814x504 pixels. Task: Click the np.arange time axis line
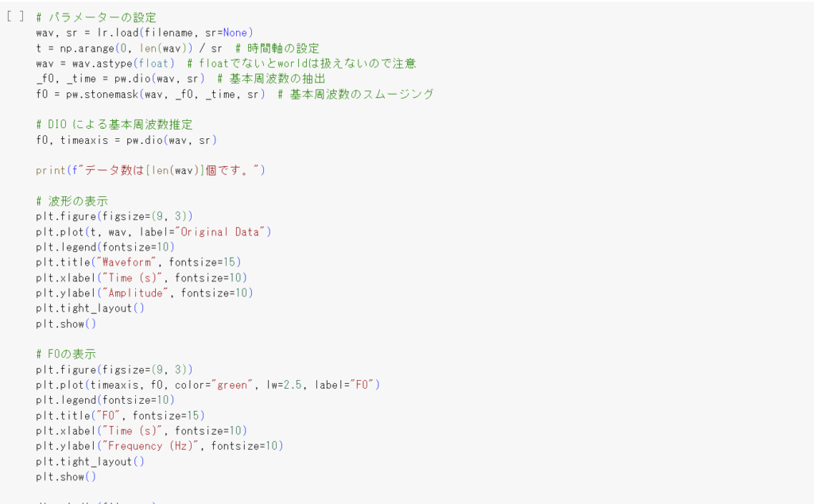pos(177,48)
